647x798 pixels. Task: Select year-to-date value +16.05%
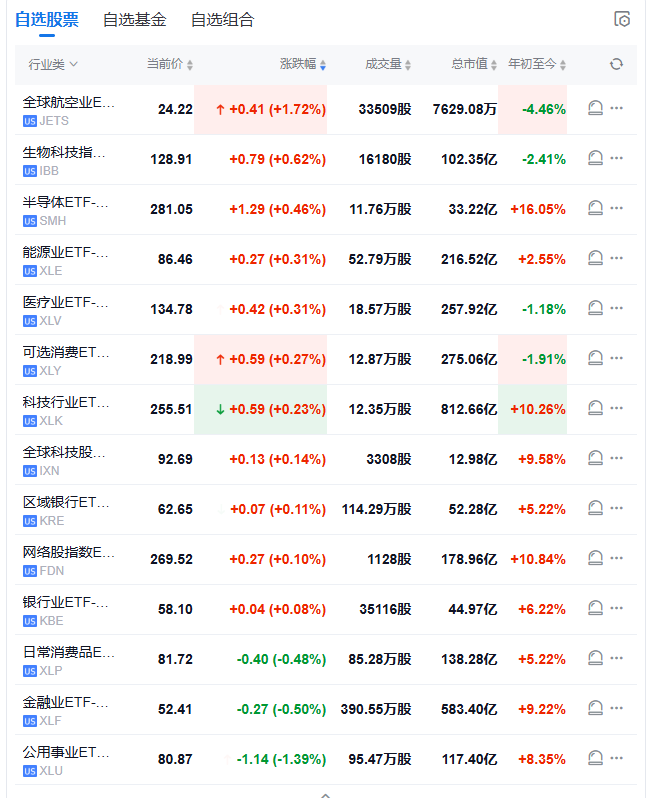pyautogui.click(x=538, y=209)
